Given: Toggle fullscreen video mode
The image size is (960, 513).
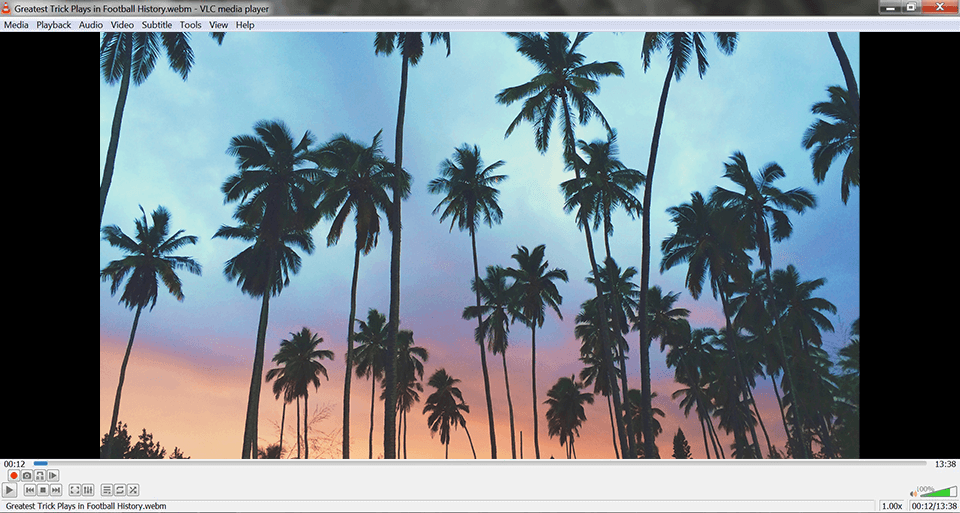Looking at the screenshot, I should tap(75, 490).
